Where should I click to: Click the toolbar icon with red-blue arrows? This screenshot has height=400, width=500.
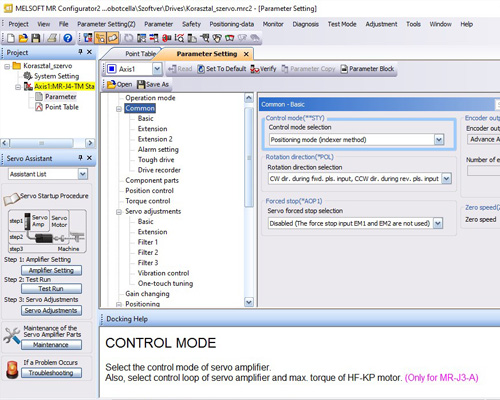point(154,38)
